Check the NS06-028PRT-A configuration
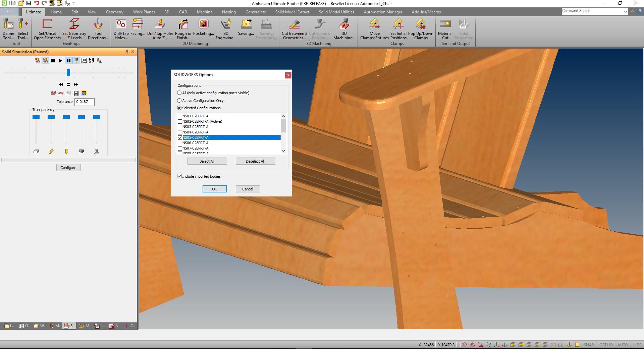Image resolution: width=644 pixels, height=349 pixels. click(180, 143)
